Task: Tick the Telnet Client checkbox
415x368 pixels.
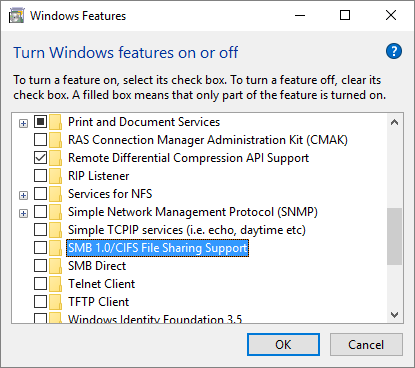Action: (40, 284)
